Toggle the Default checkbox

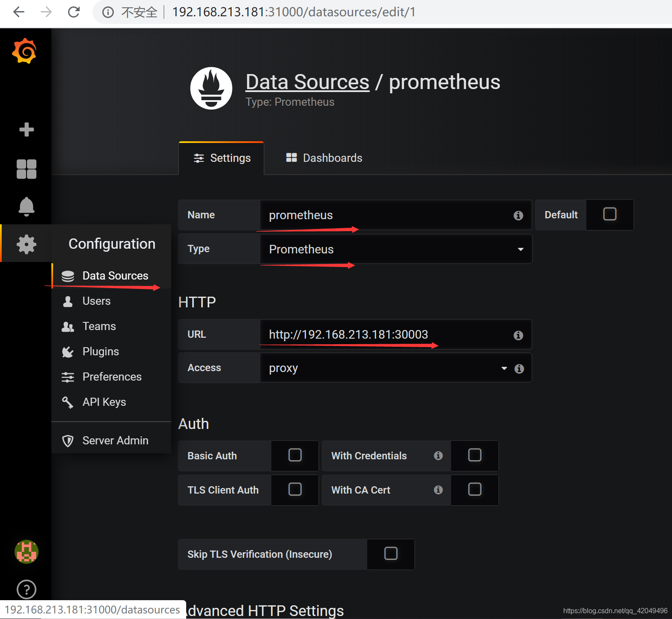(610, 214)
